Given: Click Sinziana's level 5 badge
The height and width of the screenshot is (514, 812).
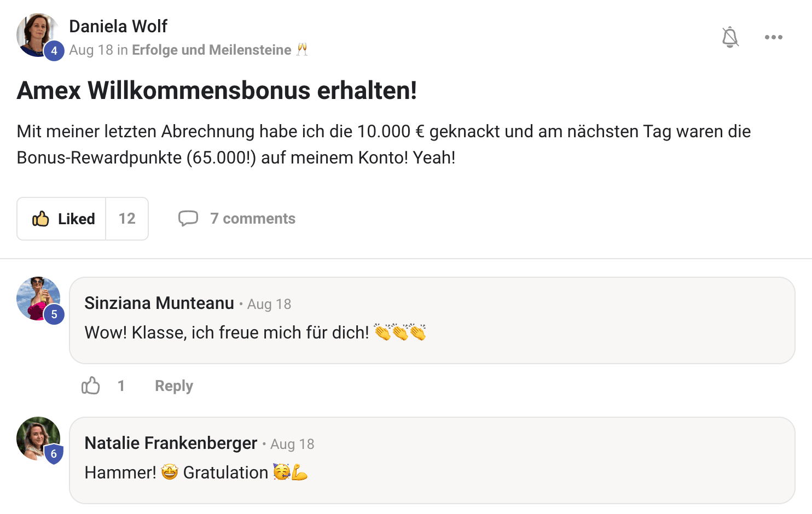Looking at the screenshot, I should (x=54, y=314).
